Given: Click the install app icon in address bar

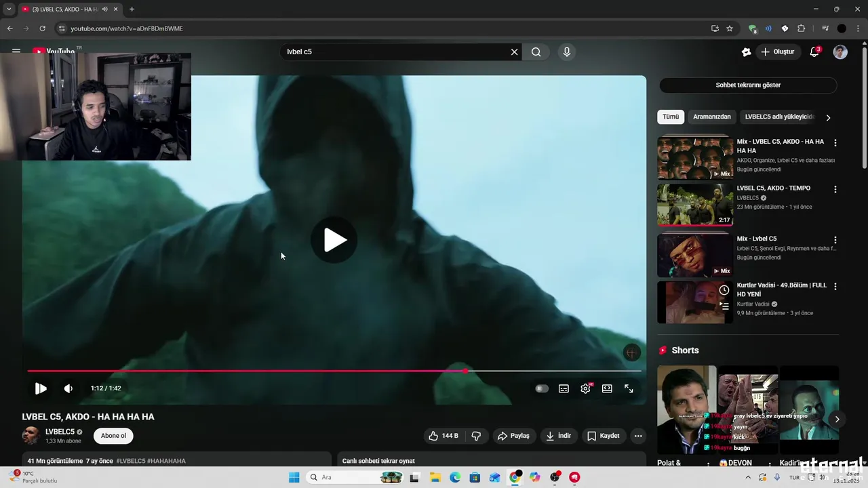Looking at the screenshot, I should 715,28.
